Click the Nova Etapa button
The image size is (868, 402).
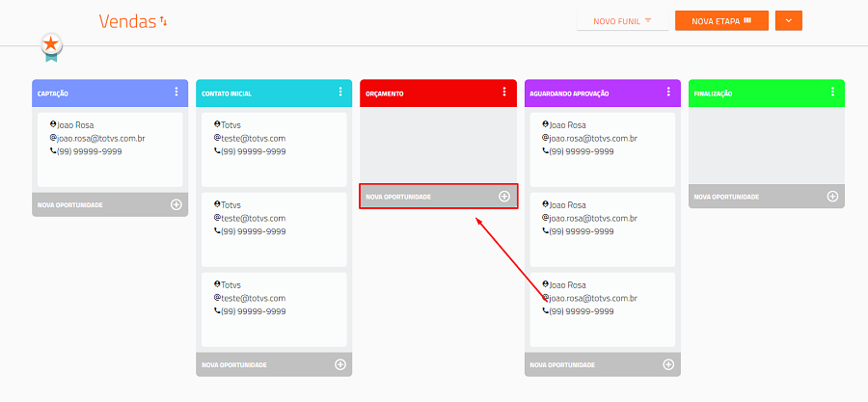721,20
